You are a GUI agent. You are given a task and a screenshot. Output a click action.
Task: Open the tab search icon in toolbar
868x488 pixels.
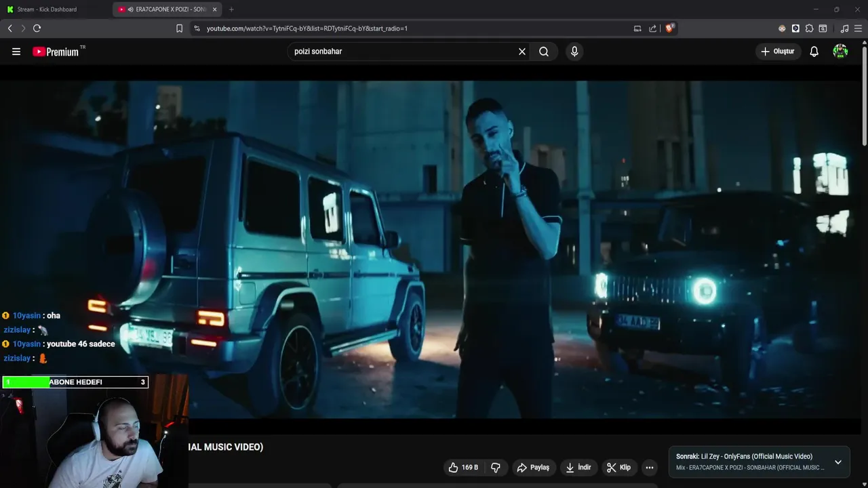point(823,28)
